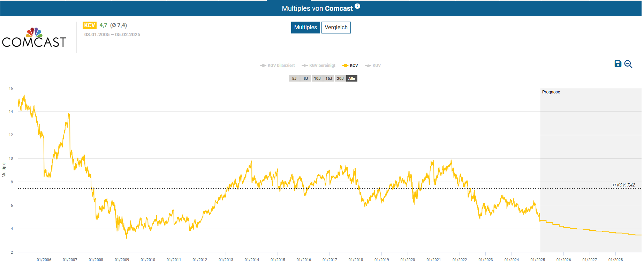Hide the KCV series via legend
This screenshot has width=644, height=267.
tap(350, 66)
